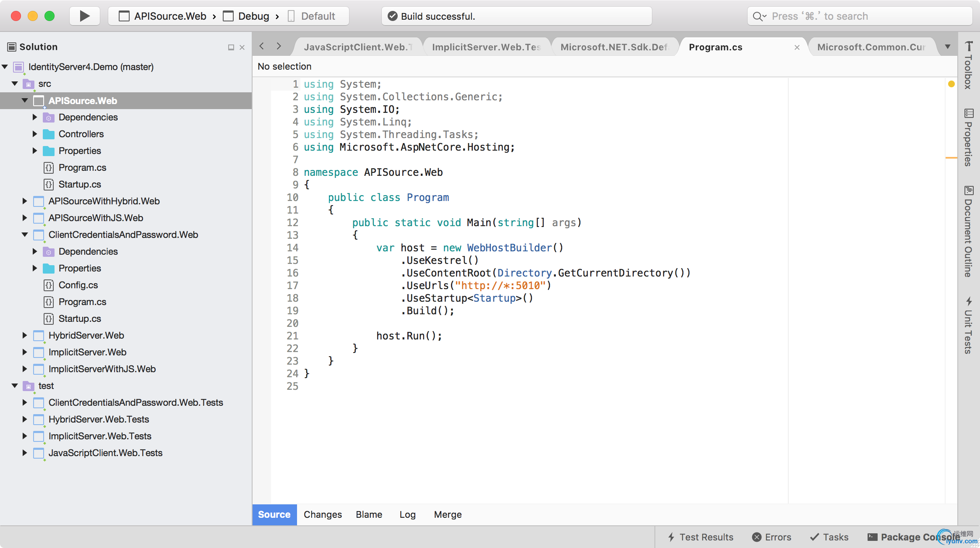The image size is (980, 548).
Task: Select the ImplicitServer.Web project icon
Action: [39, 352]
